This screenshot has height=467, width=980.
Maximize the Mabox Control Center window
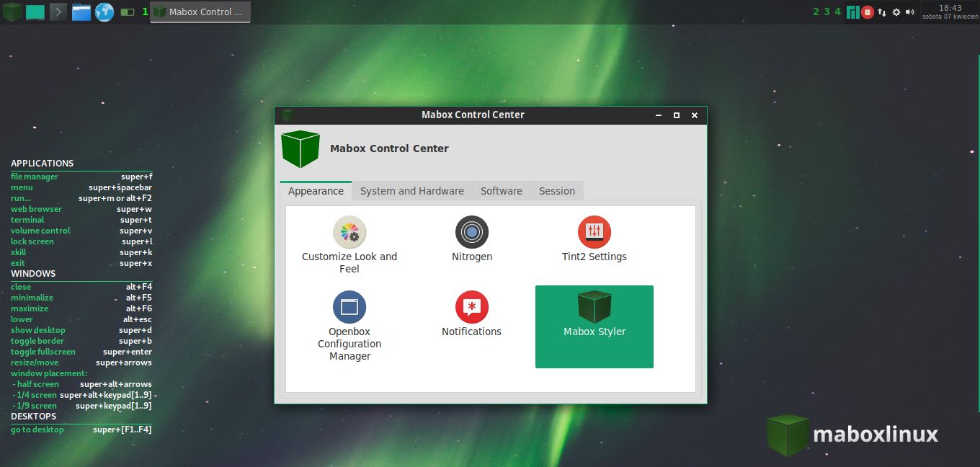(x=676, y=115)
